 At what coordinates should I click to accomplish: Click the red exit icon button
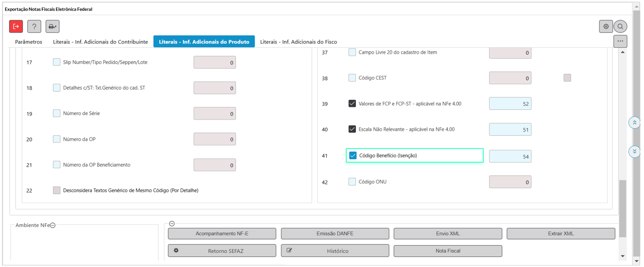[x=16, y=26]
